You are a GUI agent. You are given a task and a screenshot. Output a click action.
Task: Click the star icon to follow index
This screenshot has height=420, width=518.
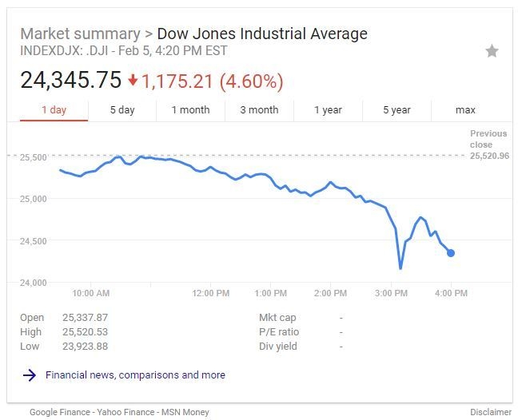click(x=492, y=52)
